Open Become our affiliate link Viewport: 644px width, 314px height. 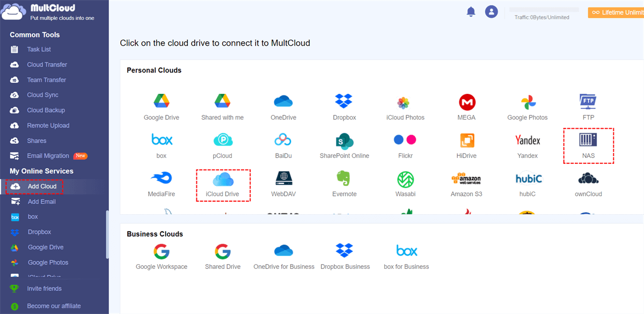pos(54,306)
